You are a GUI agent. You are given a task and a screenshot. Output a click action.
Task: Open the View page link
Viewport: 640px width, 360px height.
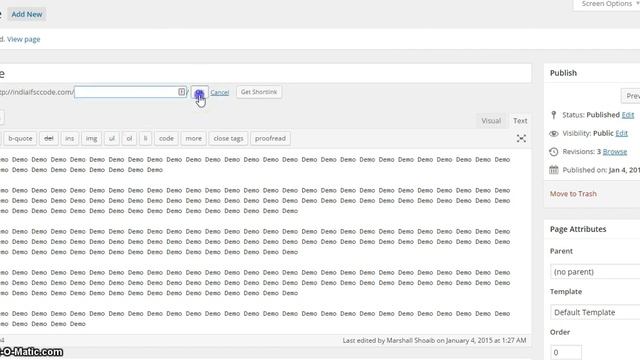tap(24, 39)
